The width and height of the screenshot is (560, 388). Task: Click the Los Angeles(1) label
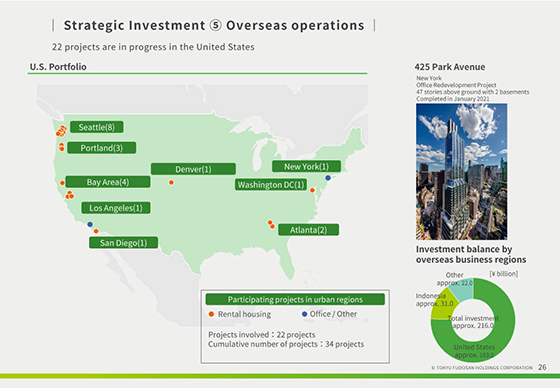click(116, 208)
